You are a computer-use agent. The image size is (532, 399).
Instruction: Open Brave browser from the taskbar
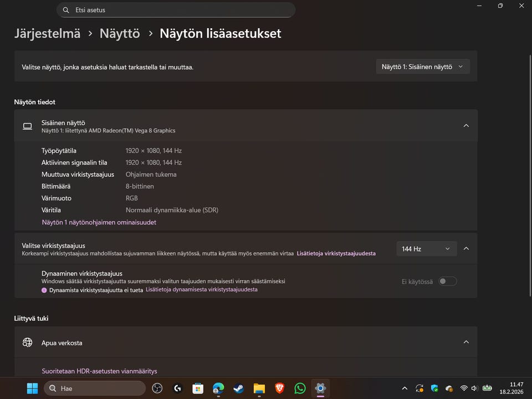click(279, 388)
